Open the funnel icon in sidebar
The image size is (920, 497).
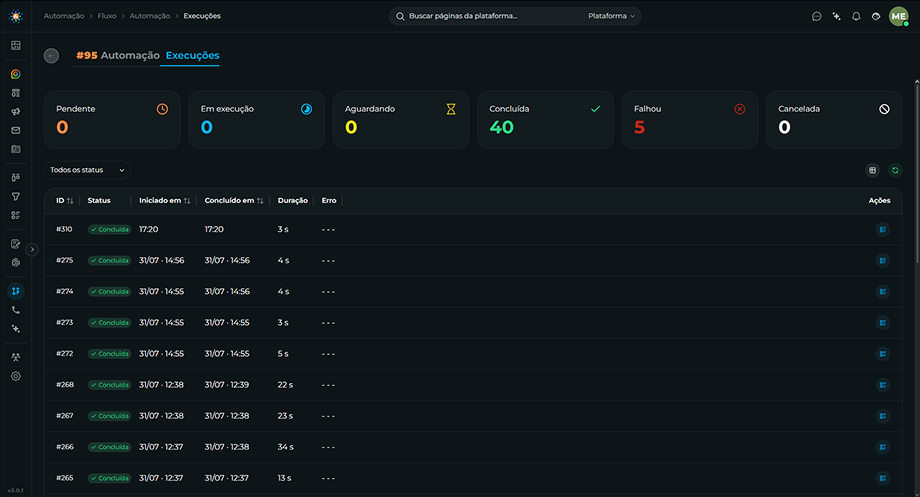(x=16, y=197)
